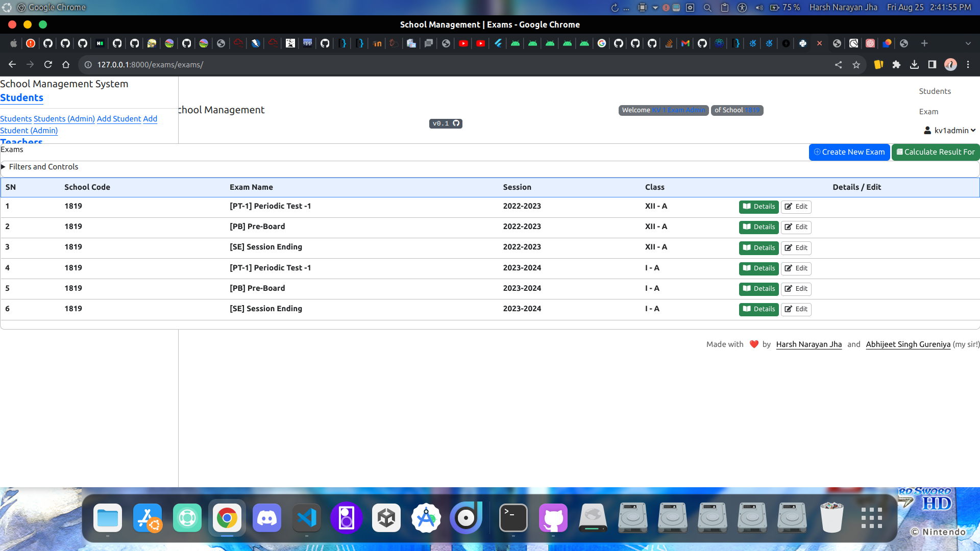Open the kv1admin account dropdown
980x551 pixels.
(x=953, y=130)
